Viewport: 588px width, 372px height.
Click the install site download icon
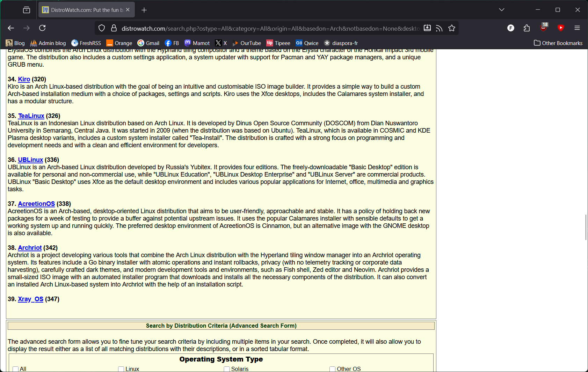(x=427, y=28)
